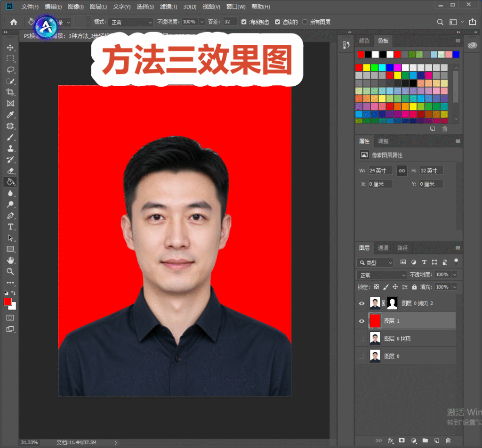The image size is (482, 448).
Task: Open the 图像 menu
Action: point(76,7)
